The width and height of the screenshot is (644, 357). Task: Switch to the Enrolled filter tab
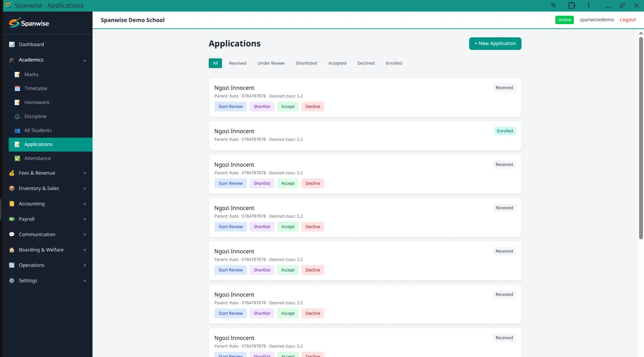tap(394, 63)
